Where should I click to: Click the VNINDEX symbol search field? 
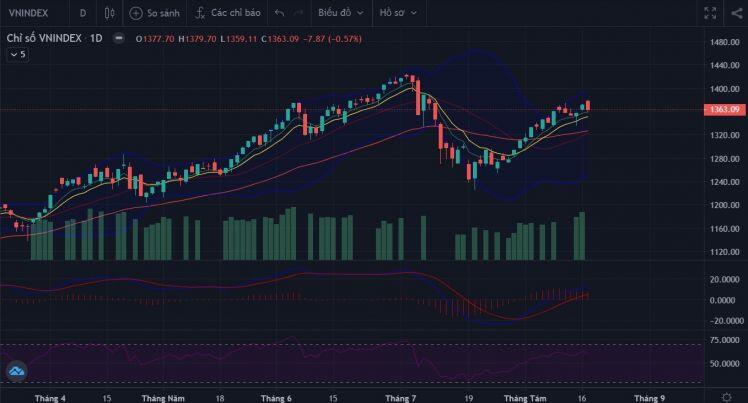click(x=29, y=13)
